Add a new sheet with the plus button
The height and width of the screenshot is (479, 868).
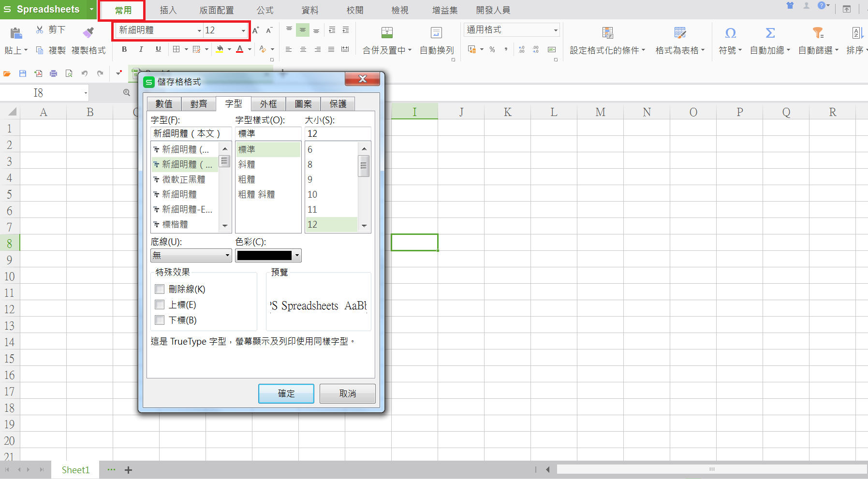point(128,470)
